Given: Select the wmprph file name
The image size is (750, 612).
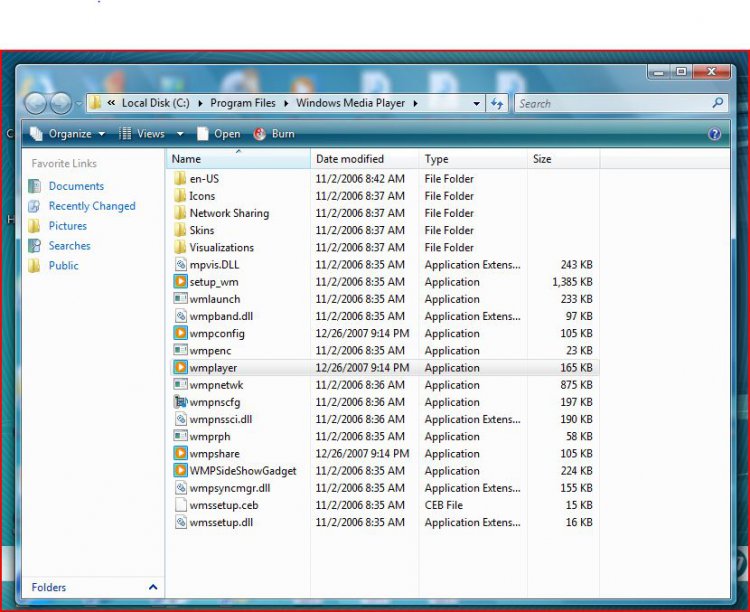Looking at the screenshot, I should 210,437.
